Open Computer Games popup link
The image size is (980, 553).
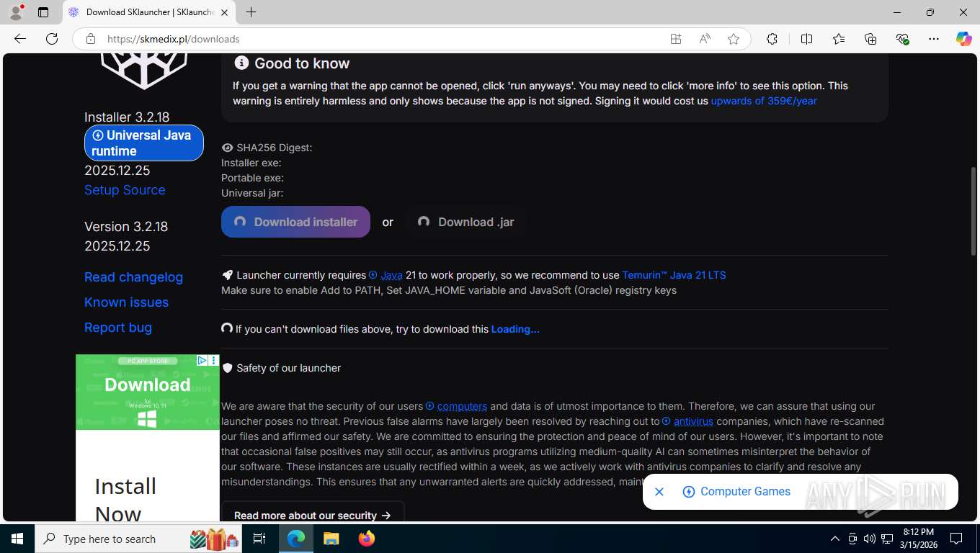pos(736,492)
